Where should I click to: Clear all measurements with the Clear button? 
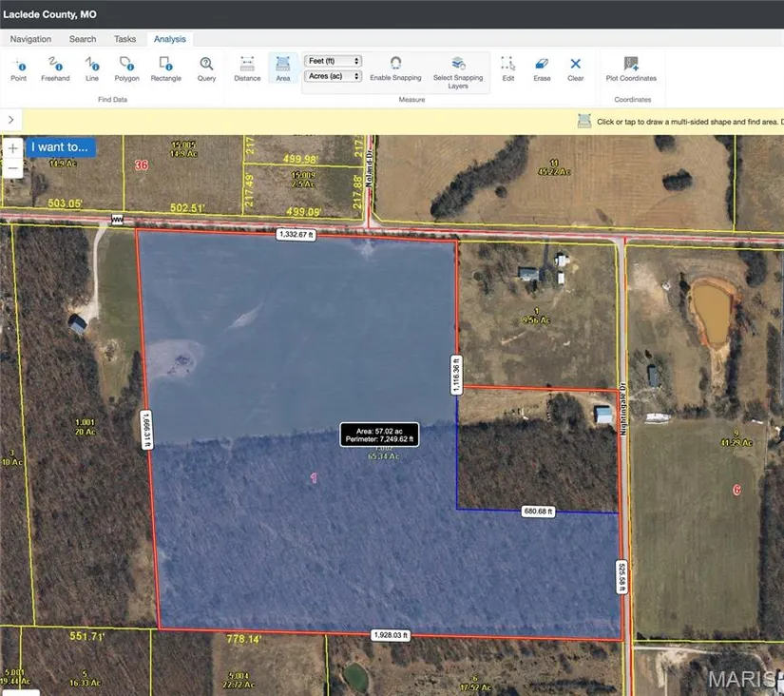coord(575,68)
